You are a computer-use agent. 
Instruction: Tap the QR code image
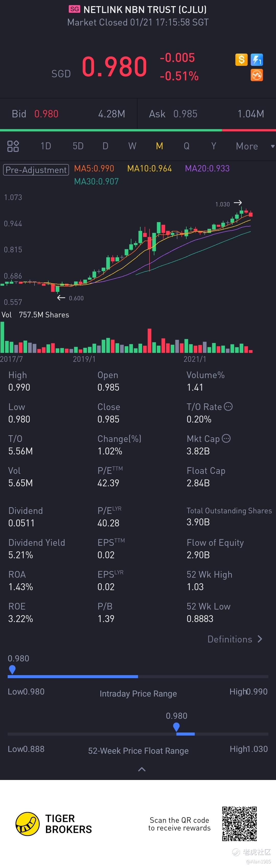tap(239, 824)
